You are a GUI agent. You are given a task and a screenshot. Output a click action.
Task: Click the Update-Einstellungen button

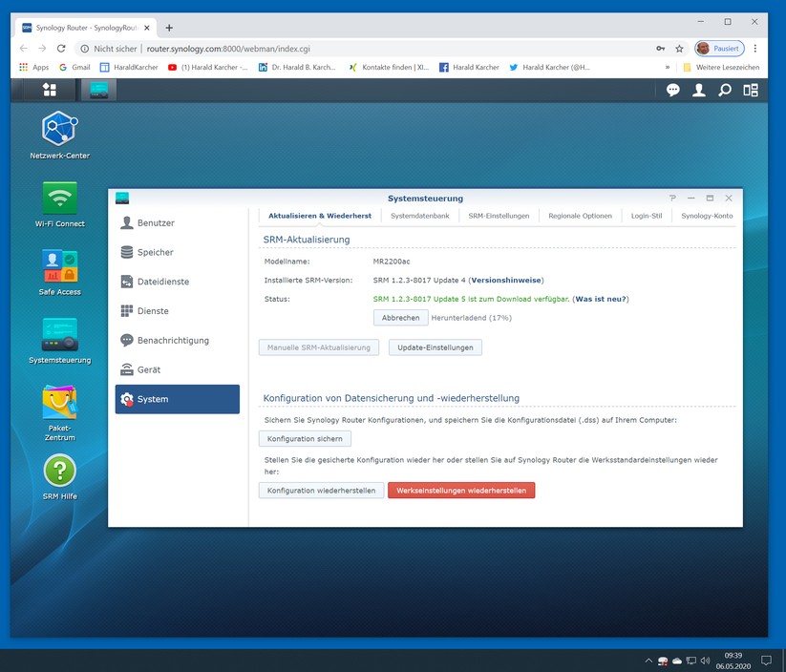click(435, 347)
